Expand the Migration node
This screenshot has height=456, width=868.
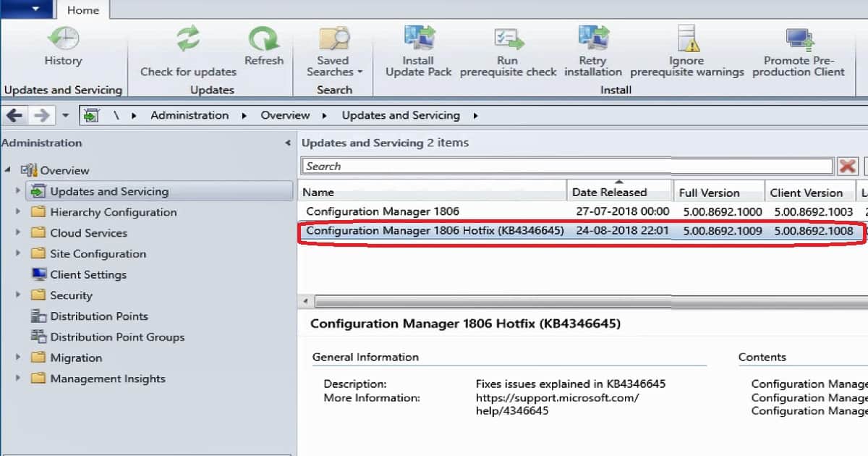point(18,358)
